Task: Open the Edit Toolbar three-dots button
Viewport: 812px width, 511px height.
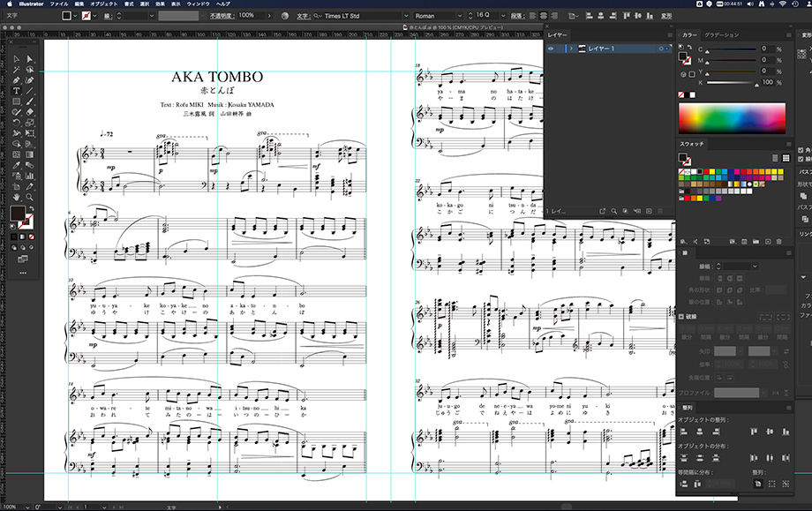Action: pyautogui.click(x=23, y=273)
